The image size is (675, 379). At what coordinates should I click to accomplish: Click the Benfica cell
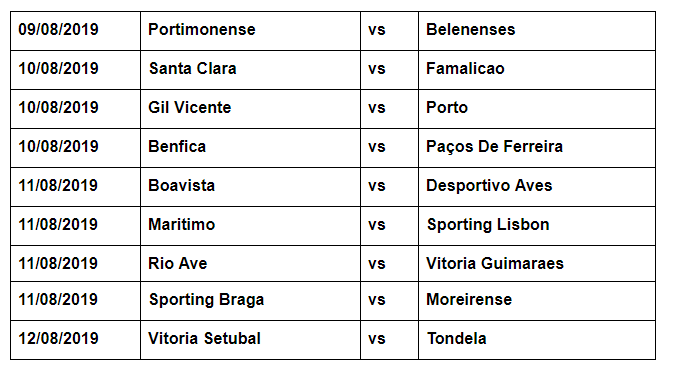click(x=250, y=148)
